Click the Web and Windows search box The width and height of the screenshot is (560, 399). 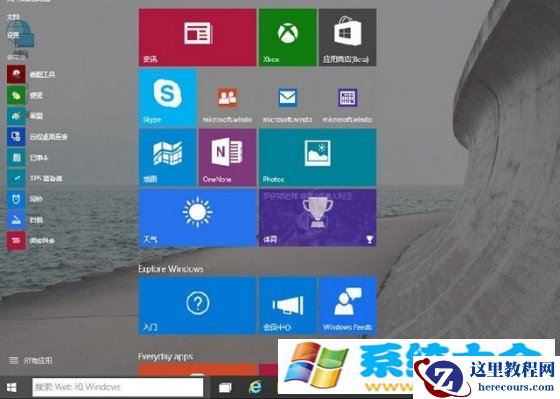[118, 387]
